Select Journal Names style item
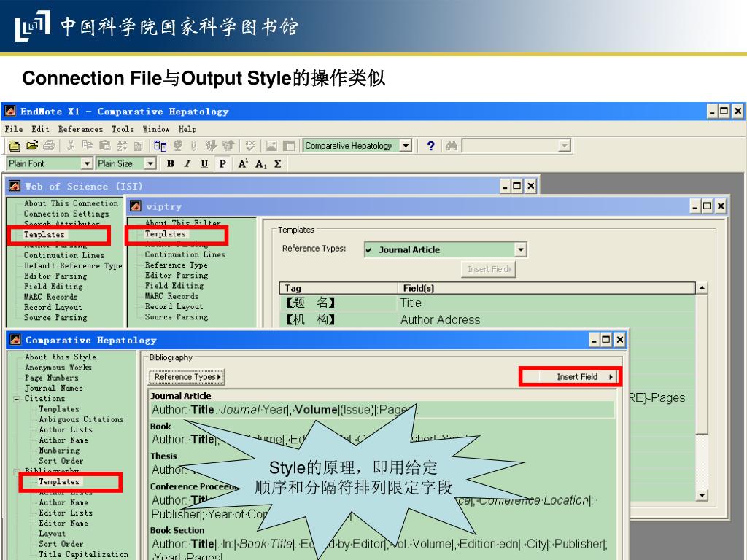Screen dimensions: 747x560 54,388
